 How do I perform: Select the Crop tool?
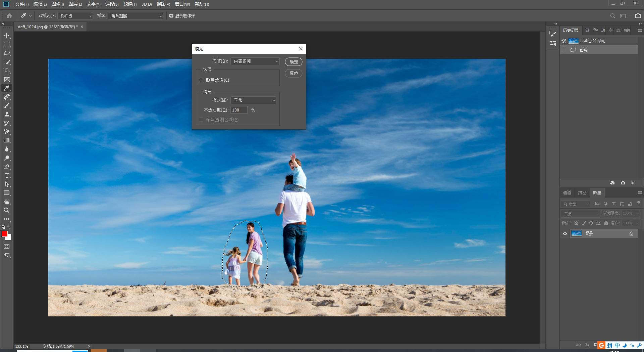point(7,71)
